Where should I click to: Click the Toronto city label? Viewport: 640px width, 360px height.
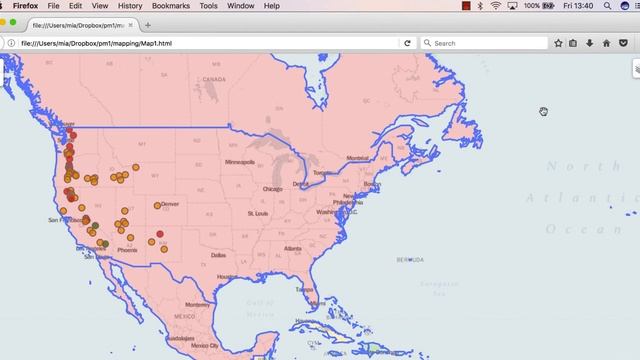click(323, 173)
